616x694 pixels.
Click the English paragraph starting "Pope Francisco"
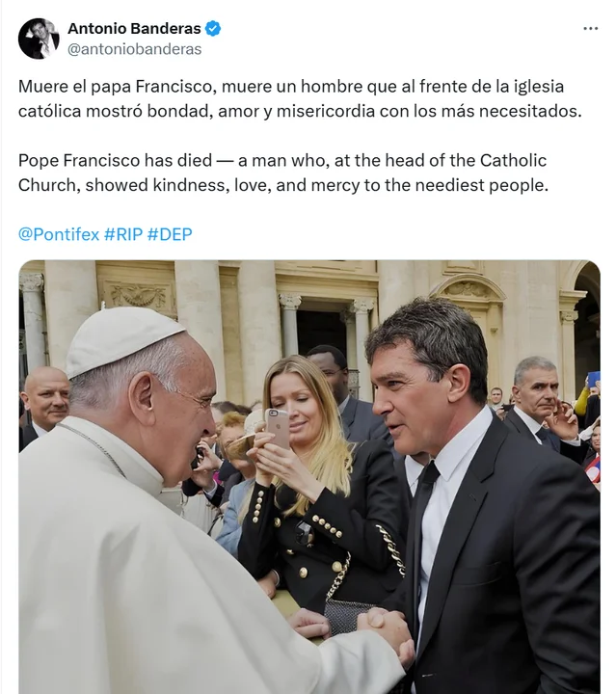click(282, 172)
